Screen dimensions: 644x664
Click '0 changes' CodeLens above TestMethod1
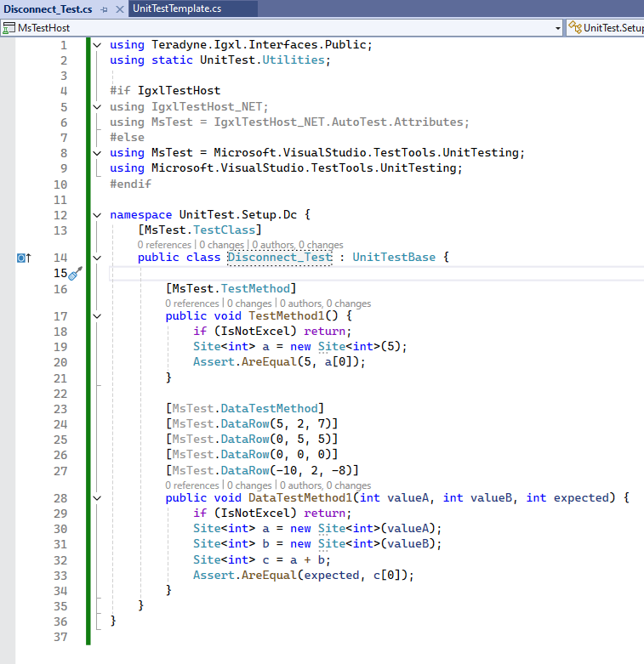click(249, 304)
